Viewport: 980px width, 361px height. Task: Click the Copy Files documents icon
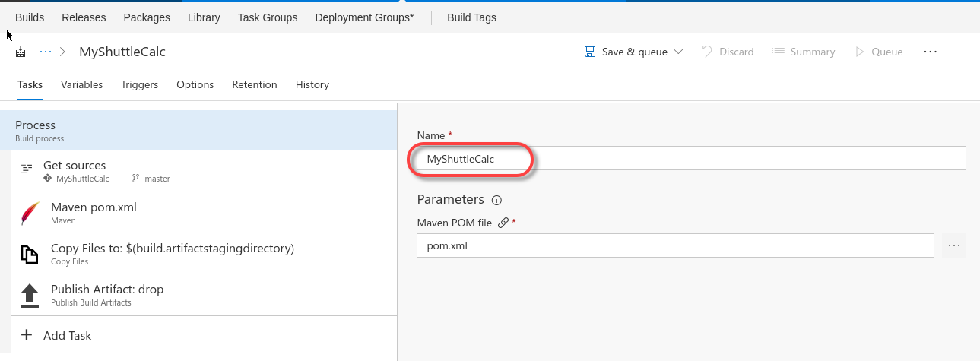coord(30,255)
